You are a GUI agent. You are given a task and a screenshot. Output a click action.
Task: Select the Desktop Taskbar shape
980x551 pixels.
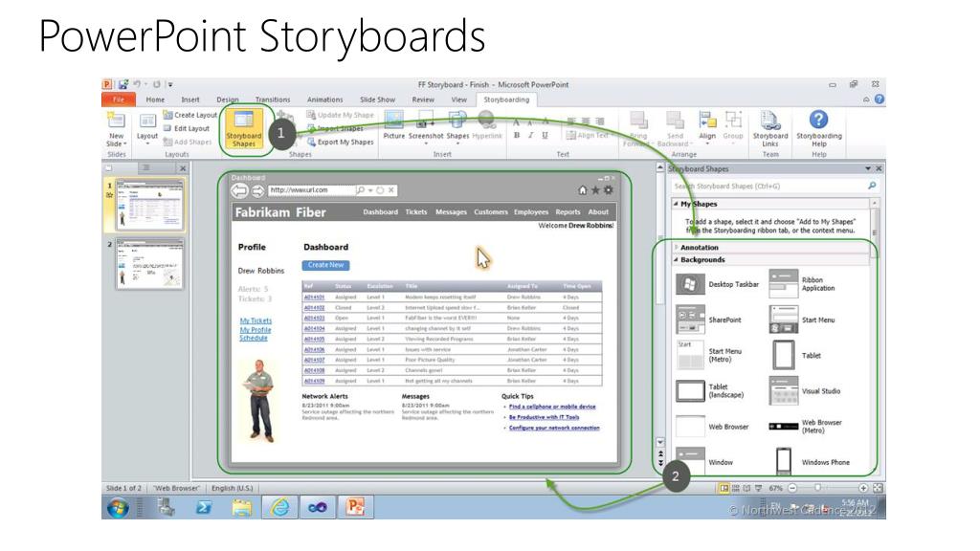[x=718, y=284]
